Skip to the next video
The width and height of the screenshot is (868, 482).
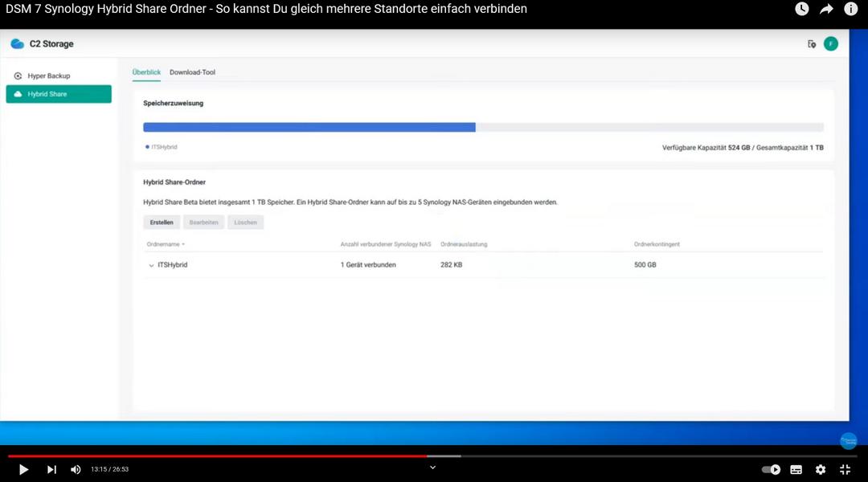[51, 469]
